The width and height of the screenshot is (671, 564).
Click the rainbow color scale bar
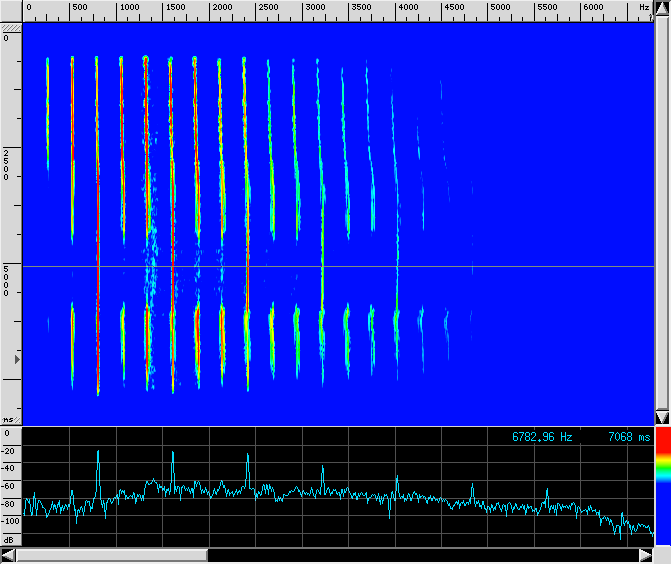coord(662,470)
